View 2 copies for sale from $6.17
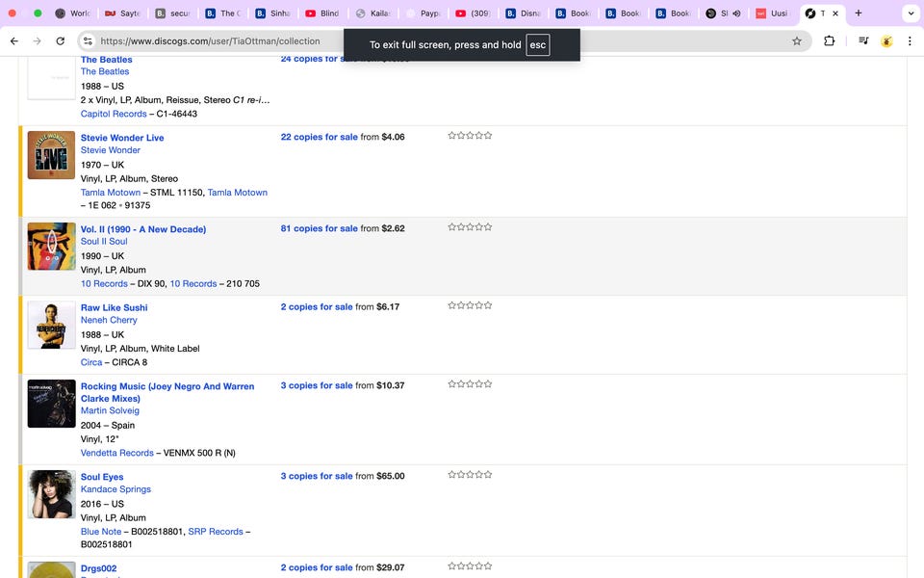This screenshot has height=578, width=924. (x=317, y=306)
